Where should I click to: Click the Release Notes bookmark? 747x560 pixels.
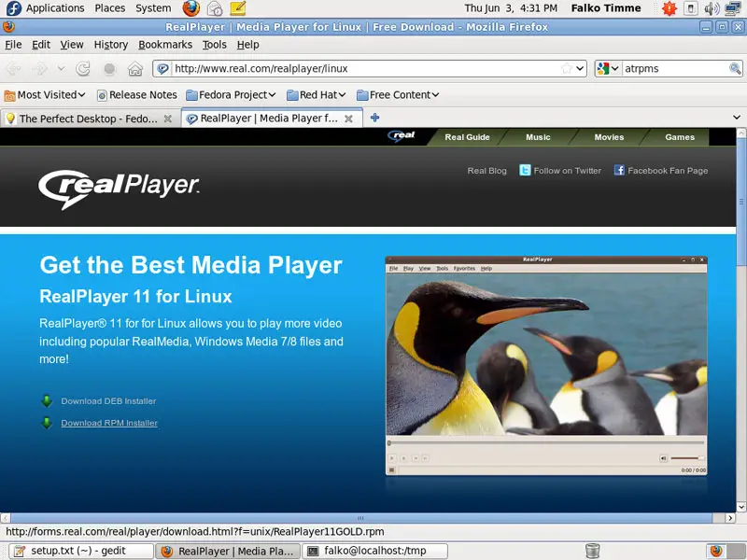[x=137, y=95]
